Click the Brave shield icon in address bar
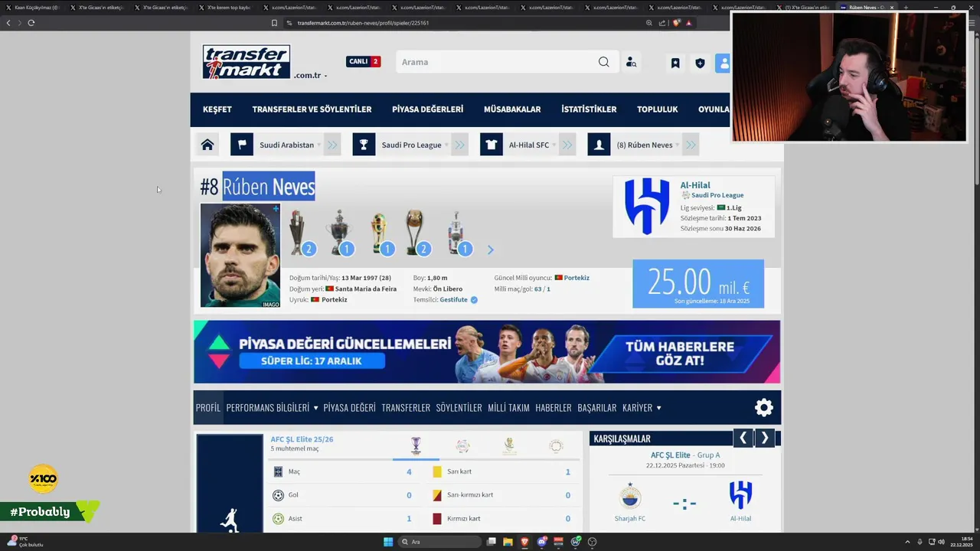This screenshot has height=551, width=980. (x=676, y=23)
